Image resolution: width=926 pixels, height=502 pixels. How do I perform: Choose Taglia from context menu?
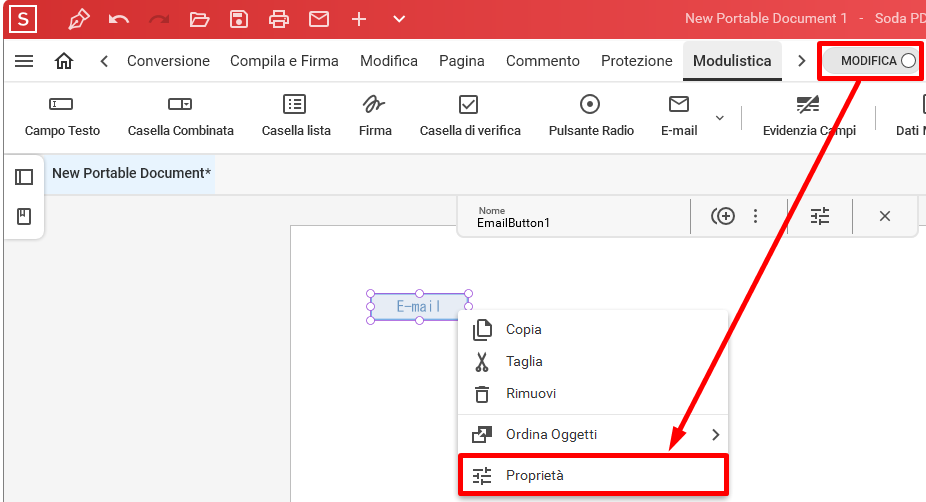(x=593, y=361)
